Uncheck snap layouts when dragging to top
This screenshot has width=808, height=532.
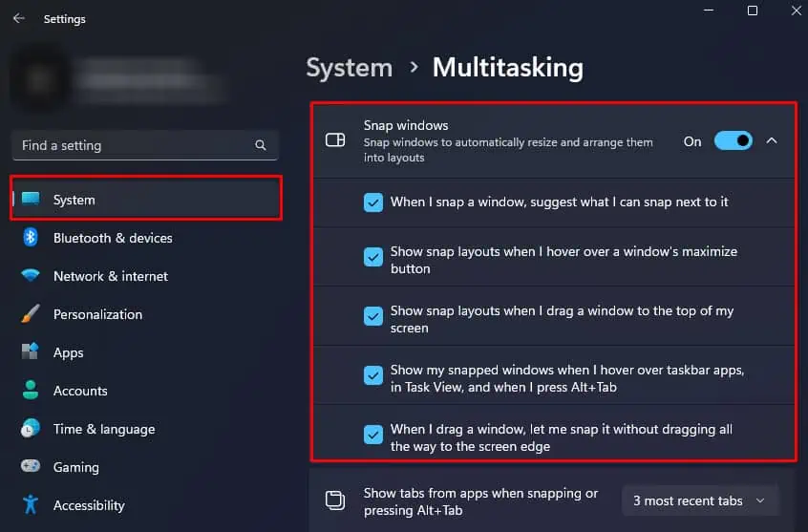click(373, 316)
